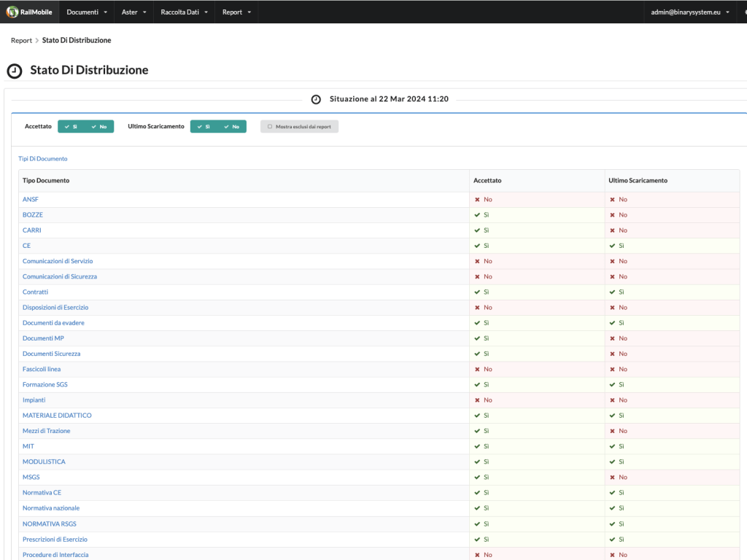Toggle the Accettato Sì filter

click(x=71, y=127)
